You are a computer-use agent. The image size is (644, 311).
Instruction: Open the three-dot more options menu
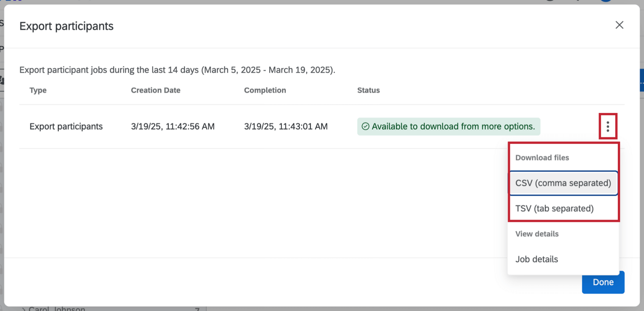pos(608,126)
